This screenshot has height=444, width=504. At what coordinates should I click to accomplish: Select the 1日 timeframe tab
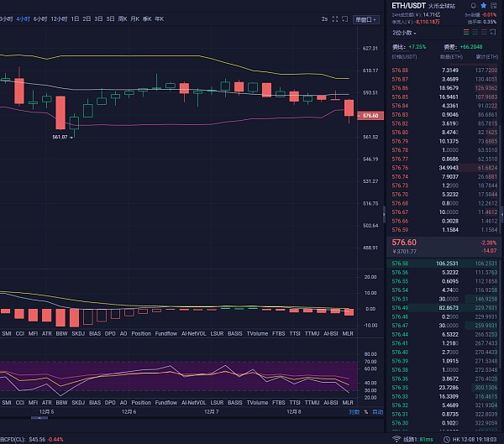(75, 19)
